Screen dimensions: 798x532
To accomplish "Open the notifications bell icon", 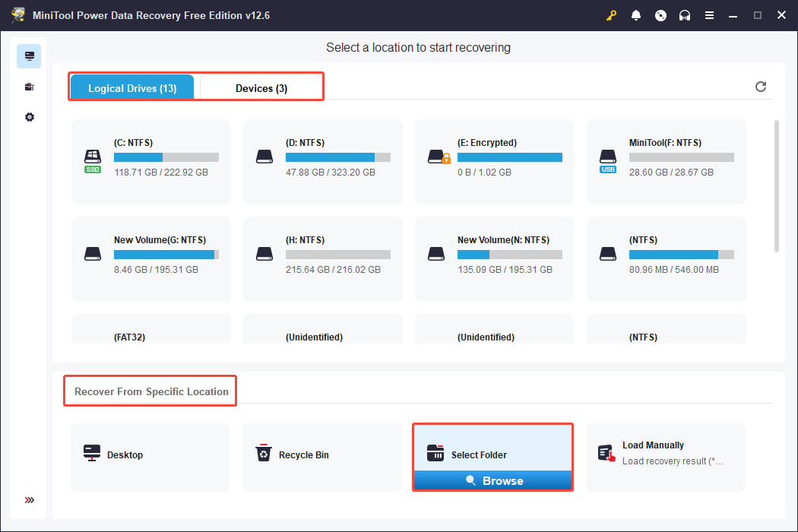I will point(636,14).
